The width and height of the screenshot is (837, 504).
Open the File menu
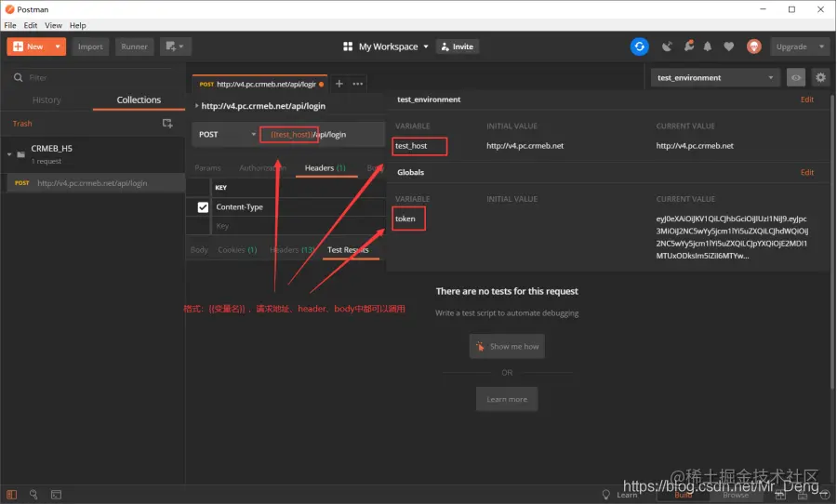tap(10, 25)
